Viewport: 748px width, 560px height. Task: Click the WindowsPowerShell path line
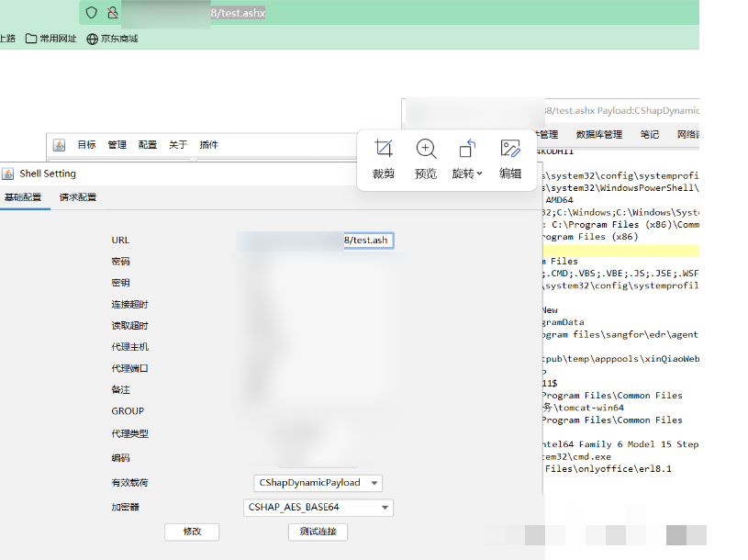click(620, 188)
